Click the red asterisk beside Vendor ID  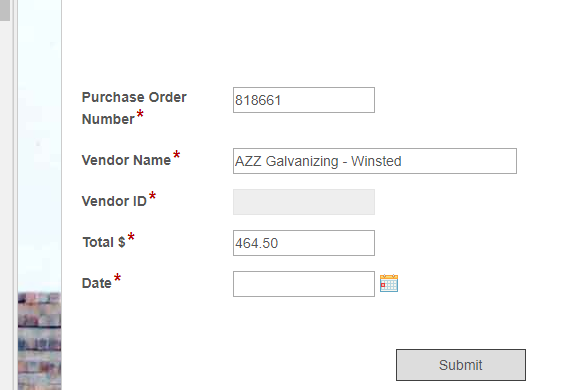click(152, 196)
